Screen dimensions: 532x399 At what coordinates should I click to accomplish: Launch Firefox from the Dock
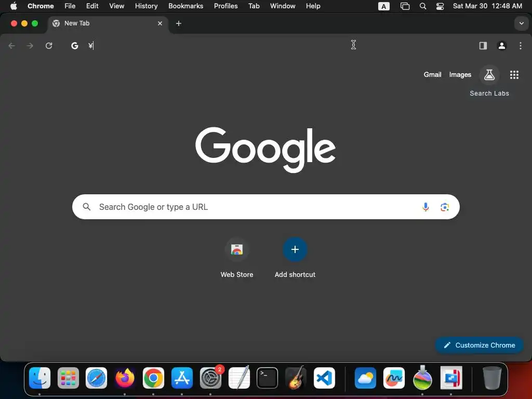[x=125, y=378]
